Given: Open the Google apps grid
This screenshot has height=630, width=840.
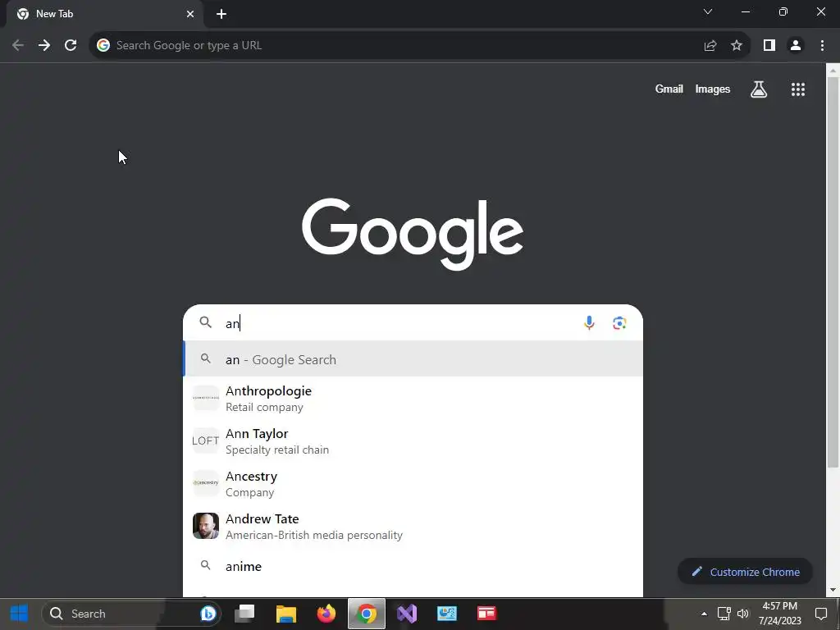Looking at the screenshot, I should click(x=798, y=89).
